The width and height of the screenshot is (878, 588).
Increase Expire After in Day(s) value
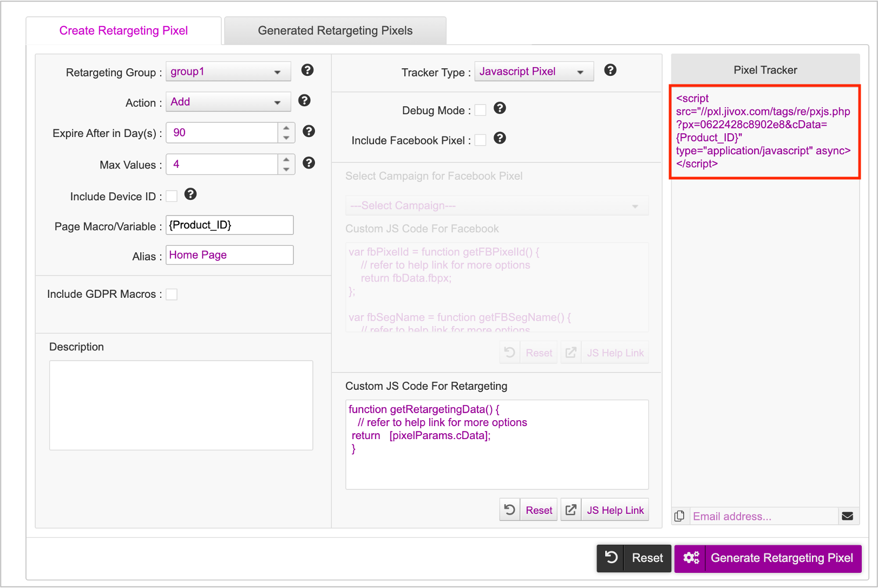click(x=286, y=128)
